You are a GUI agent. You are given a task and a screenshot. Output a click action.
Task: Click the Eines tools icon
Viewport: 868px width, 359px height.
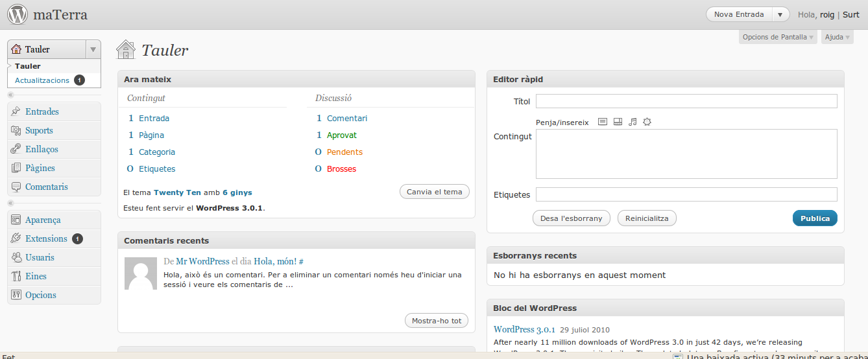click(x=16, y=276)
